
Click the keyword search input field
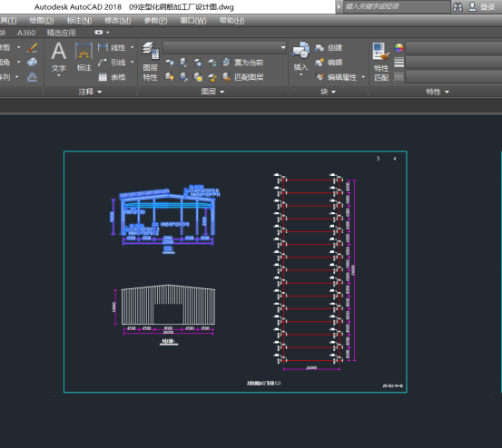click(x=397, y=6)
